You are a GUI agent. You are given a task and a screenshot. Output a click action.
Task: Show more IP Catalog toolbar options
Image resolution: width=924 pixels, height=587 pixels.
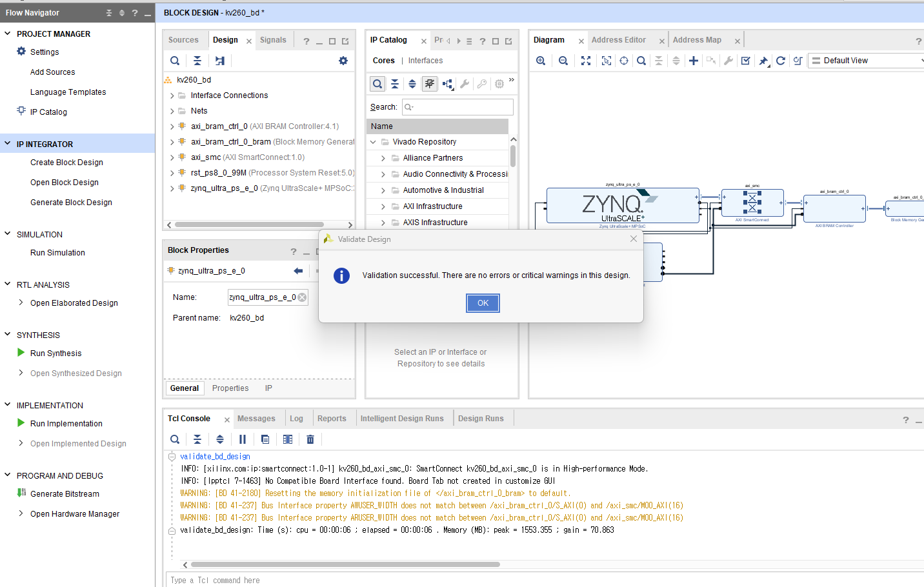click(512, 80)
